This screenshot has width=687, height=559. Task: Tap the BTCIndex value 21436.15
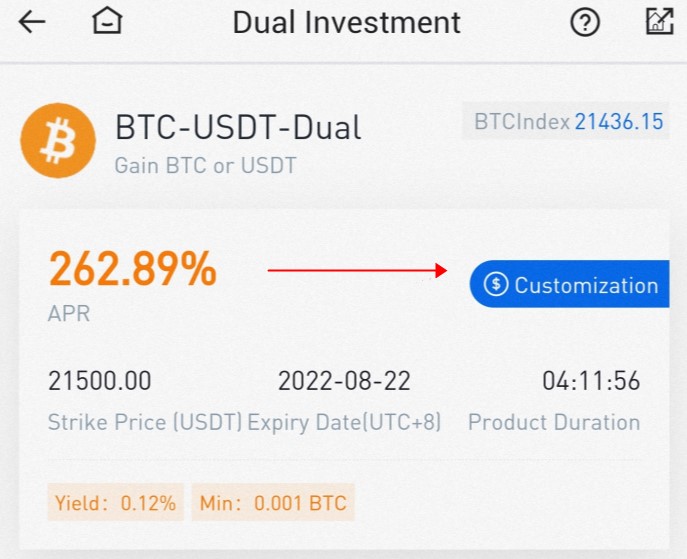click(618, 122)
